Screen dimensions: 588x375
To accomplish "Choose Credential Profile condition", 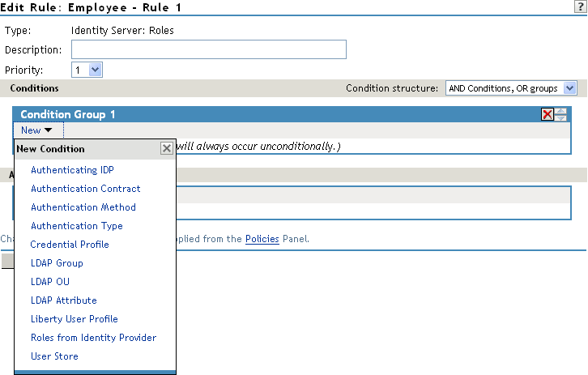I will (x=70, y=245).
